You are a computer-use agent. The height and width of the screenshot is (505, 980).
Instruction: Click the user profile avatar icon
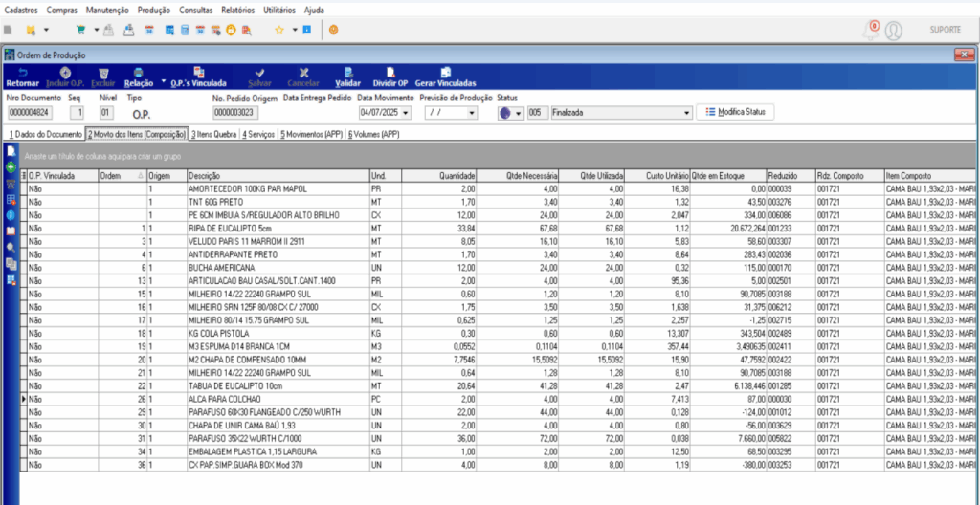[894, 31]
